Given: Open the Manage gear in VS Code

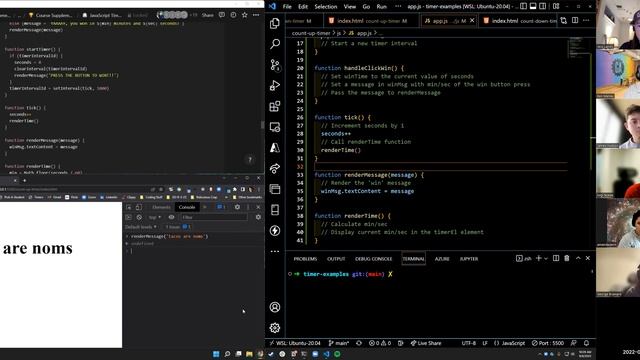Looking at the screenshot, I should pyautogui.click(x=275, y=328).
